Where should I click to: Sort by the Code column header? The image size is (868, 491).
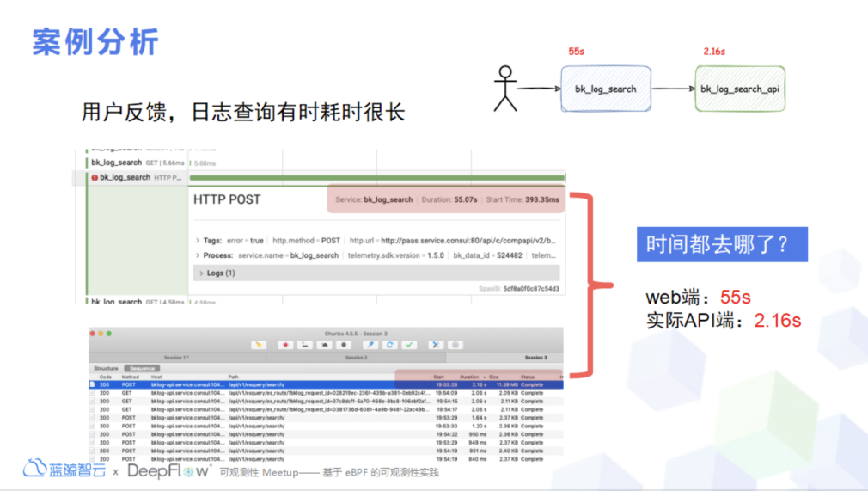pos(105,377)
